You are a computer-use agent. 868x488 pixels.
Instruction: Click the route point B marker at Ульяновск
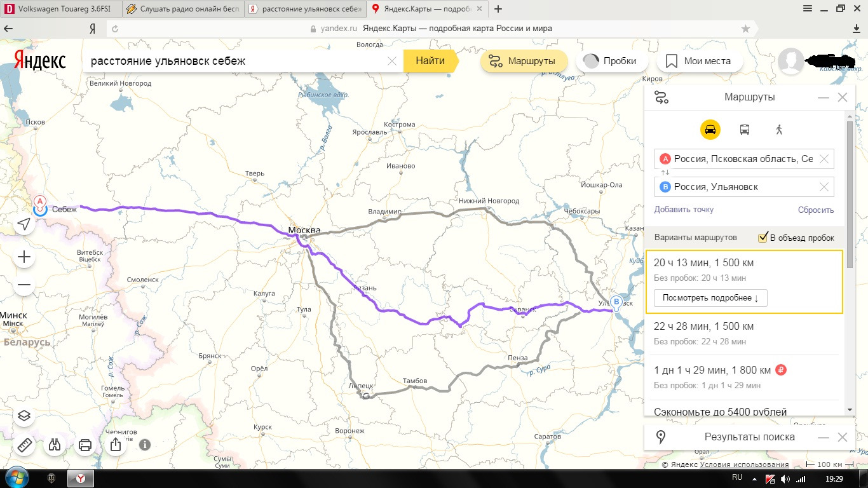coord(615,303)
